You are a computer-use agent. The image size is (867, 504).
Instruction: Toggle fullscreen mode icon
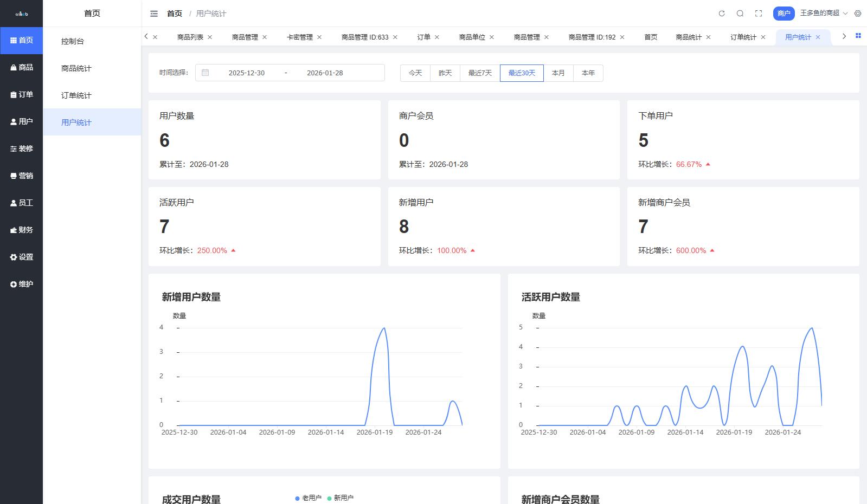point(759,14)
